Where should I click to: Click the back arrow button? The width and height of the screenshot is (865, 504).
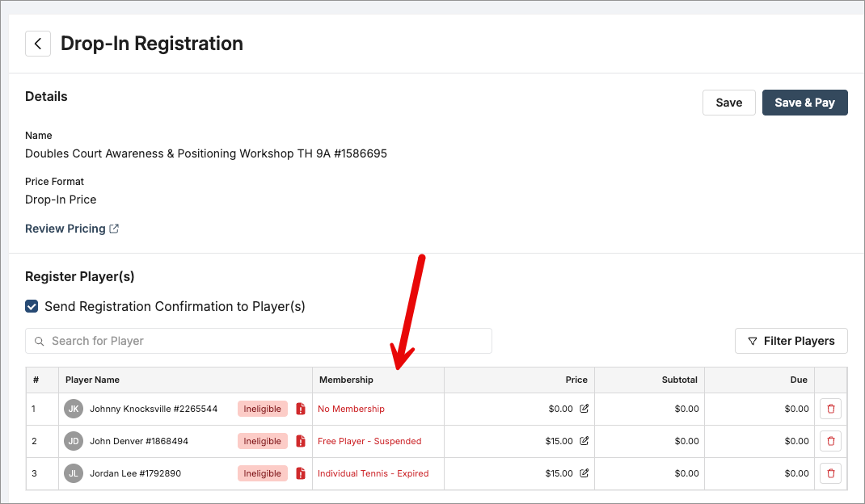tap(38, 44)
